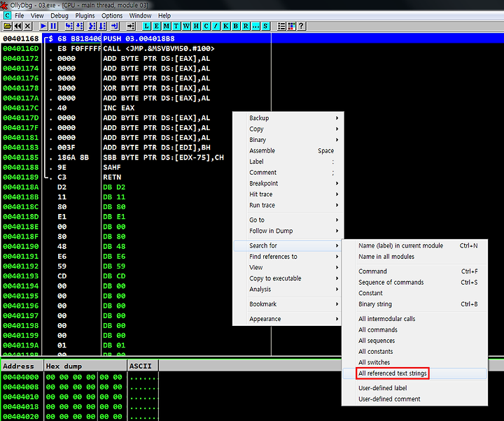
Task: Open Call stack with K button
Action: point(226,26)
